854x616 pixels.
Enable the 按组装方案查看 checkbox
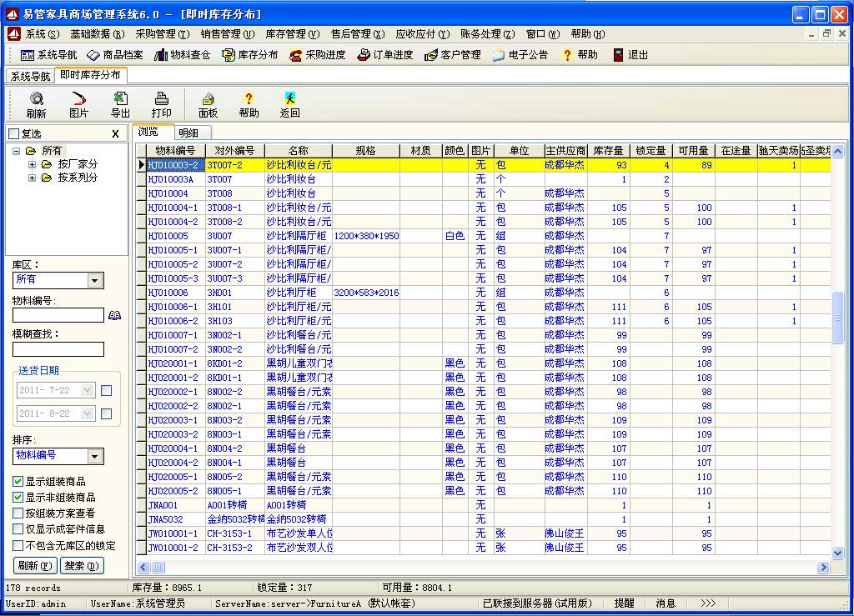pyautogui.click(x=18, y=513)
